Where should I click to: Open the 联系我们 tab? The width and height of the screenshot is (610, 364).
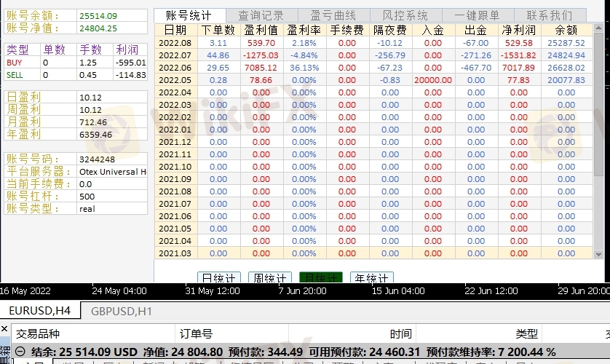550,15
